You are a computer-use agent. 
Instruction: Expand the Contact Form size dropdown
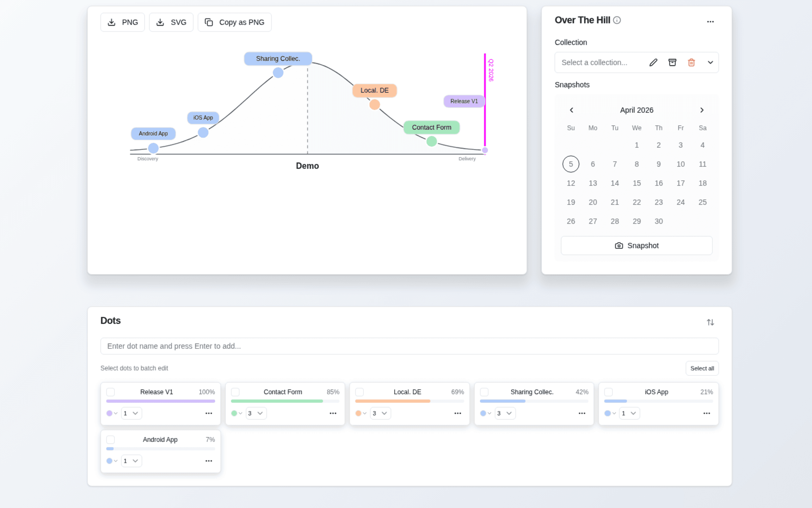[256, 413]
